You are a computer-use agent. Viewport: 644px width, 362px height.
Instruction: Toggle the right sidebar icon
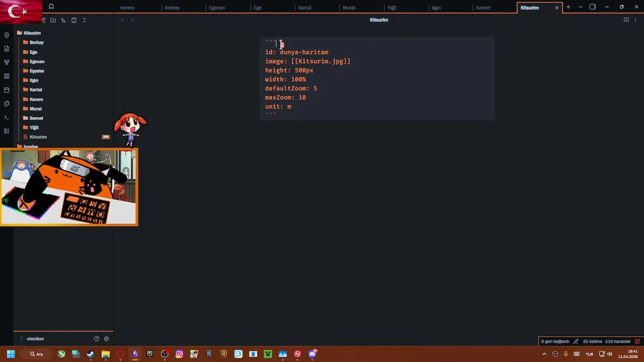point(593,7)
